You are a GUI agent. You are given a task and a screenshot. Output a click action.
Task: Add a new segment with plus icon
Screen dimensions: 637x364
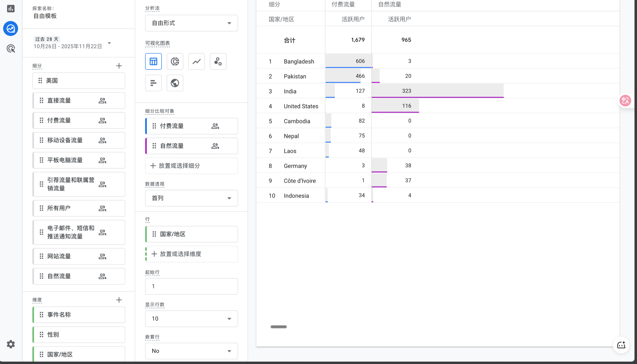point(119,66)
